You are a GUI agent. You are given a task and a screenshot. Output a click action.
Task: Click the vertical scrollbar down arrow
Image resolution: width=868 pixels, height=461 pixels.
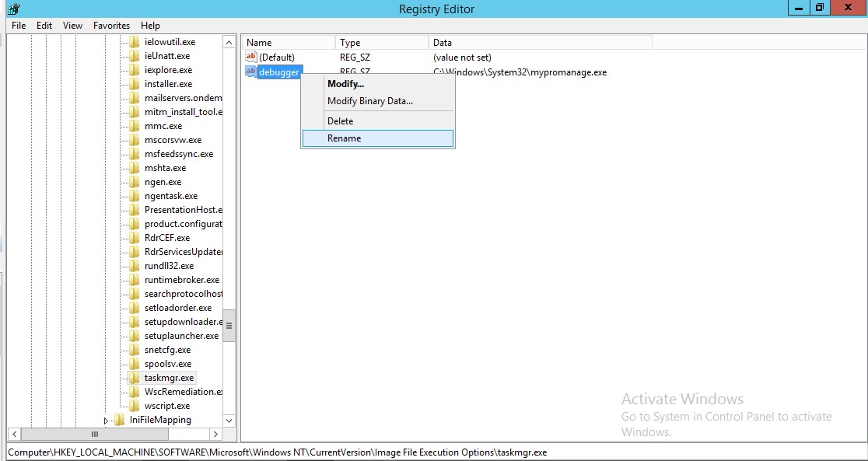point(230,421)
